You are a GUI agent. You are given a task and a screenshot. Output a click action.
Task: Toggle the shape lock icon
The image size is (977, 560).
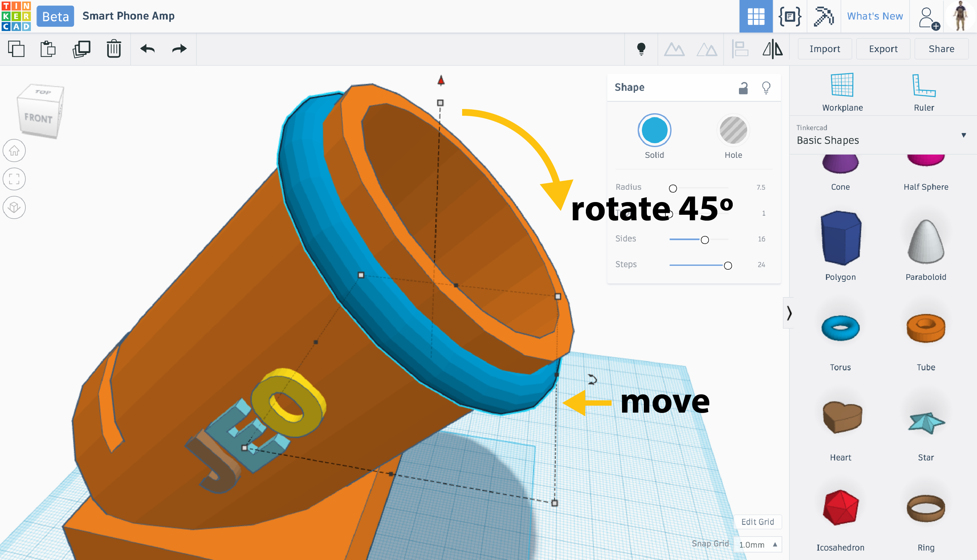[743, 88]
